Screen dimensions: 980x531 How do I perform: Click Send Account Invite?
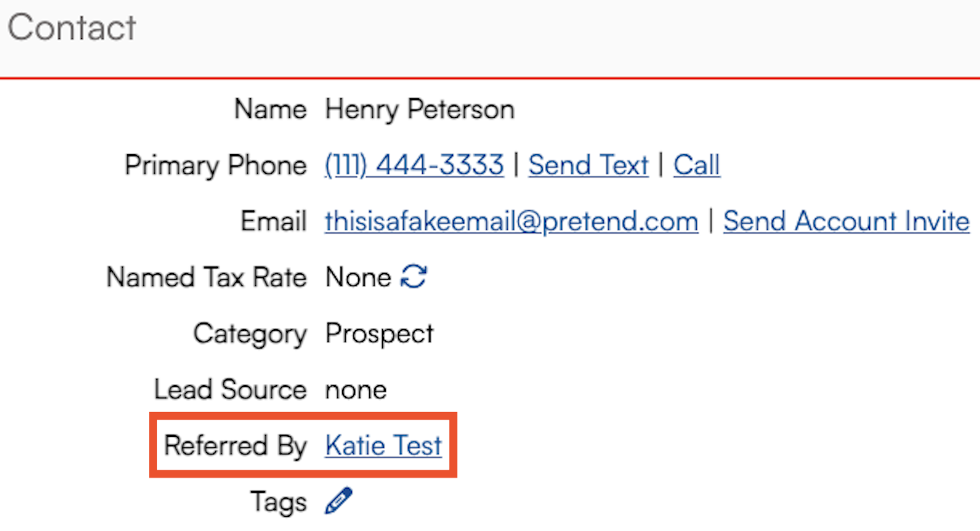(846, 221)
